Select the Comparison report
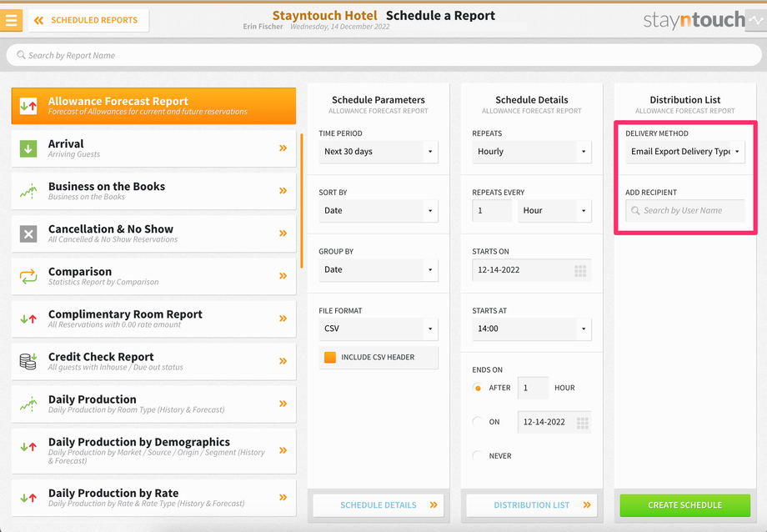This screenshot has height=532, width=767. [153, 276]
